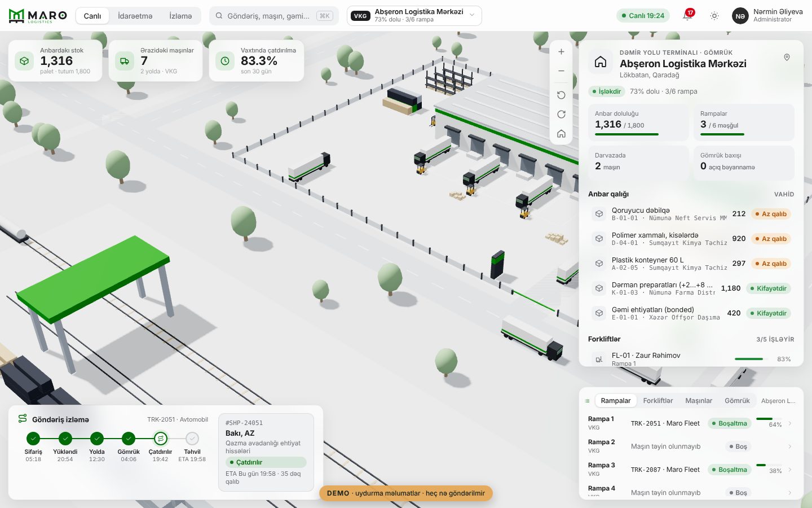
Task: Click the MARO Logistics logo
Action: click(38, 16)
